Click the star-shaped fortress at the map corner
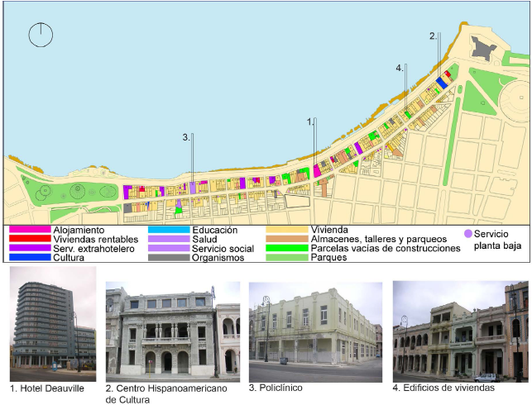The width and height of the screenshot is (532, 405). [482, 48]
